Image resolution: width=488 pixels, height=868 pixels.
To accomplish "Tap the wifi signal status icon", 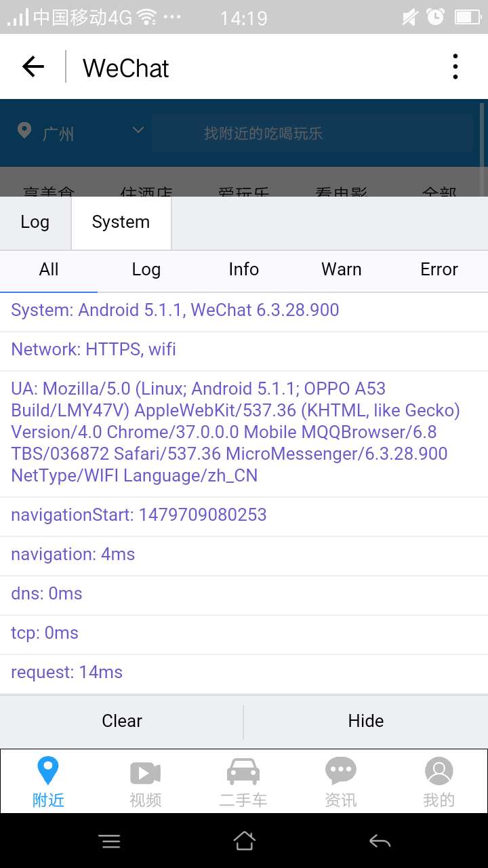I will 147,17.
